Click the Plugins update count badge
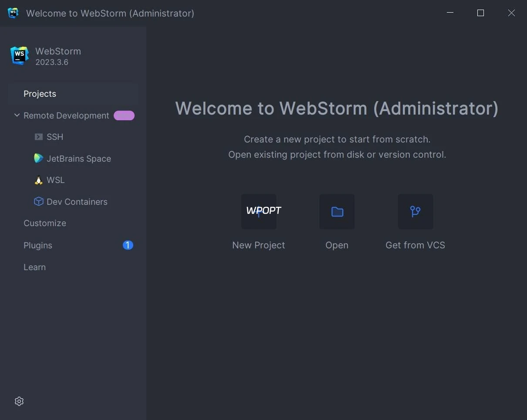Viewport: 527px width, 420px height. (128, 245)
